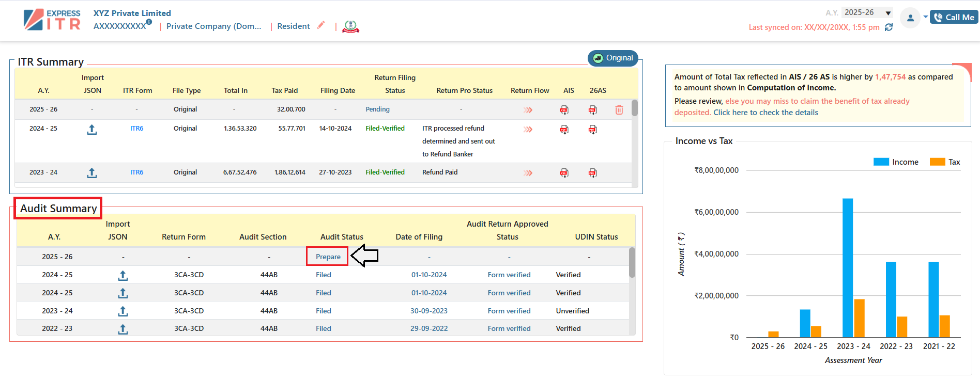Click the 2023-24 Tax bar in chart
The height and width of the screenshot is (381, 980).
pos(860,319)
